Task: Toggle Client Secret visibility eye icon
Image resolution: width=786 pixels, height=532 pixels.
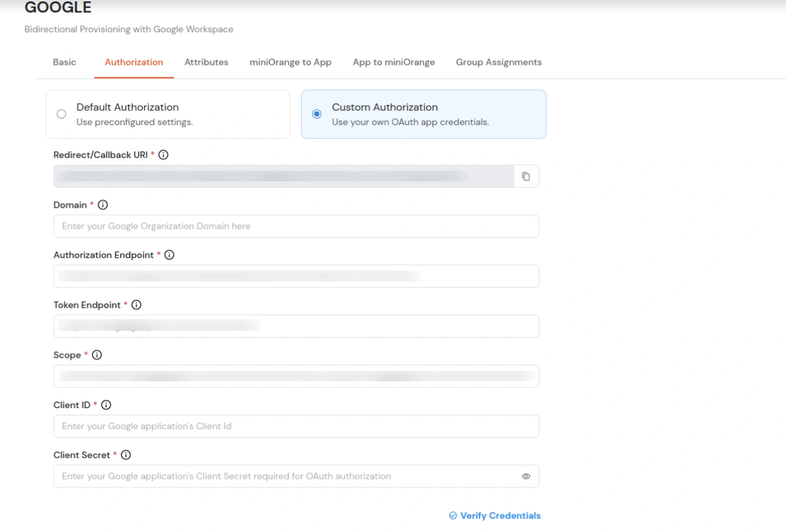Action: point(526,476)
